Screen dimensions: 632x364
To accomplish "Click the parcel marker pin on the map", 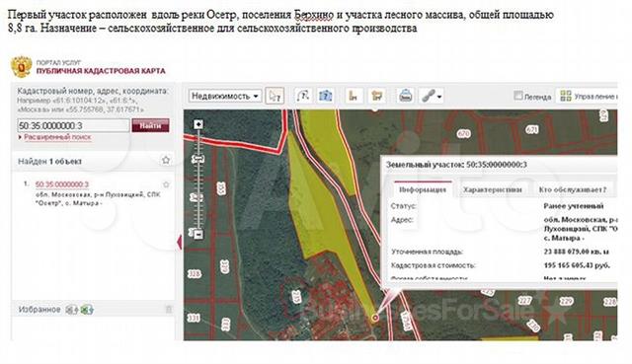I will [375, 318].
